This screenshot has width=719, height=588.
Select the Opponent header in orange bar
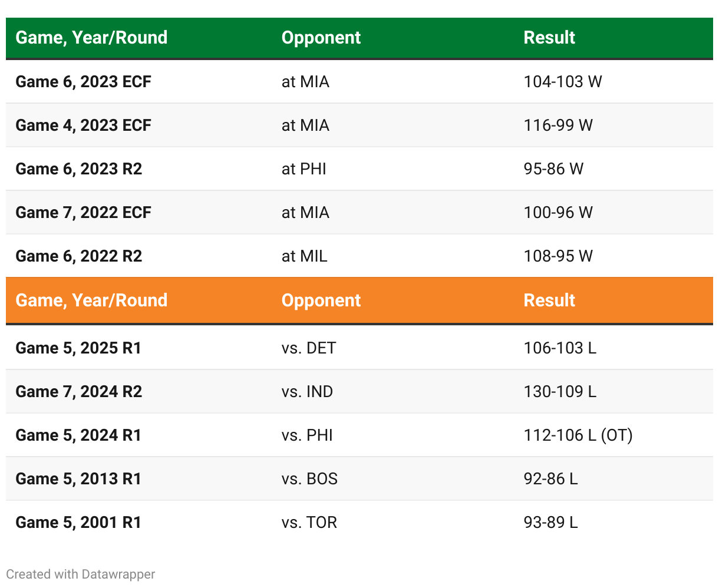tap(321, 300)
